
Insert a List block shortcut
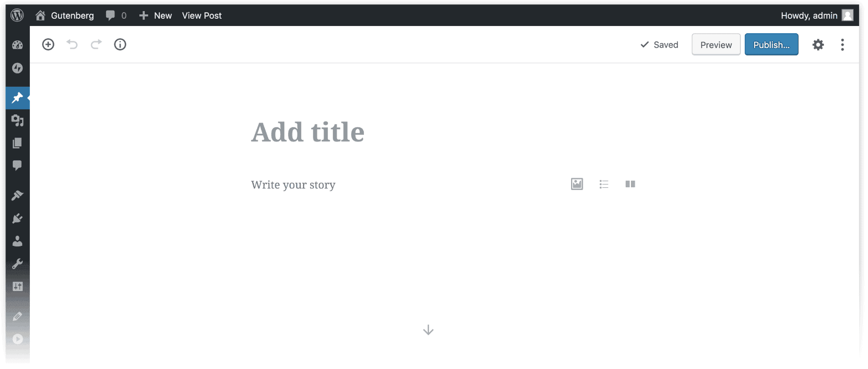[604, 184]
